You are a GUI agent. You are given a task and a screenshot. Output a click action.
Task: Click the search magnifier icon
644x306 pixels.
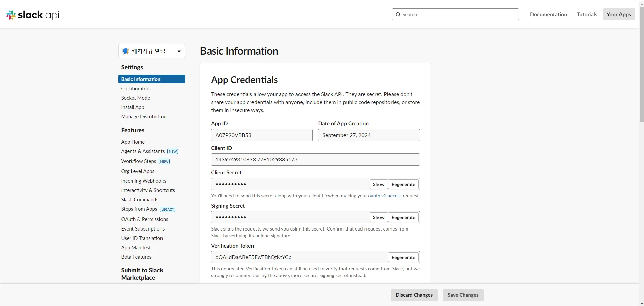[398, 15]
